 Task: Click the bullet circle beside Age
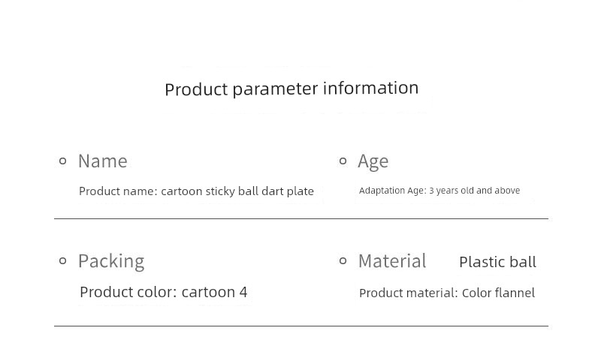click(343, 161)
